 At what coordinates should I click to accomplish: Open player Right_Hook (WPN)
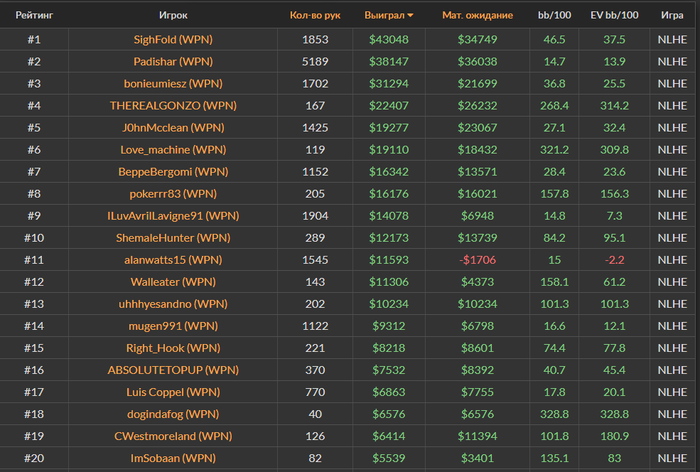coord(173,348)
